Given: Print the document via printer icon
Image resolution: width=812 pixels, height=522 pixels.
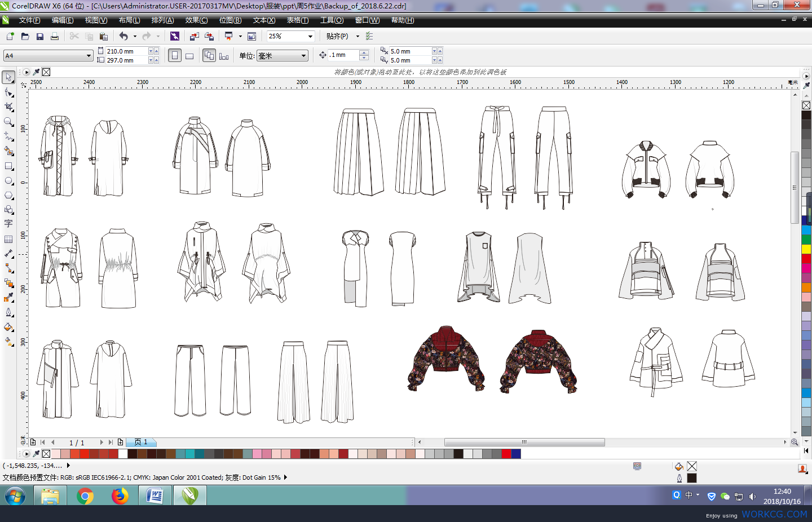Looking at the screenshot, I should pos(55,36).
